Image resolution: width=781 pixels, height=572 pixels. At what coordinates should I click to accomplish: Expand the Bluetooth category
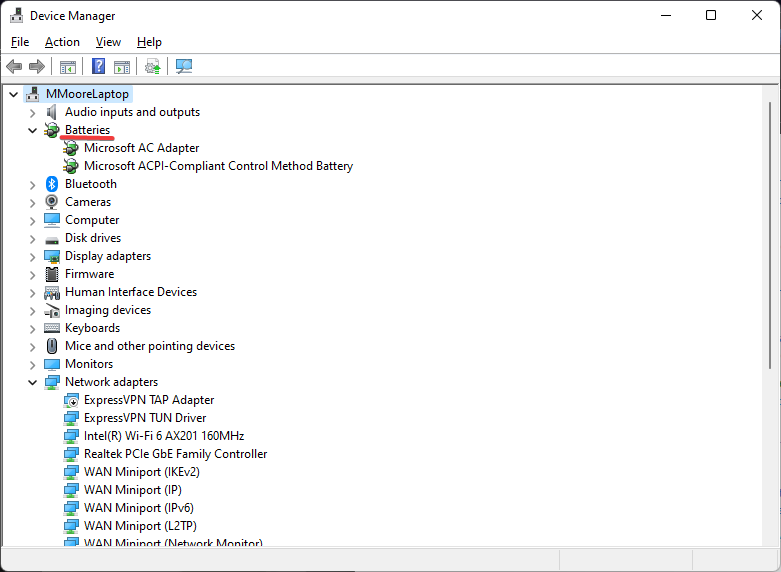[x=32, y=185]
